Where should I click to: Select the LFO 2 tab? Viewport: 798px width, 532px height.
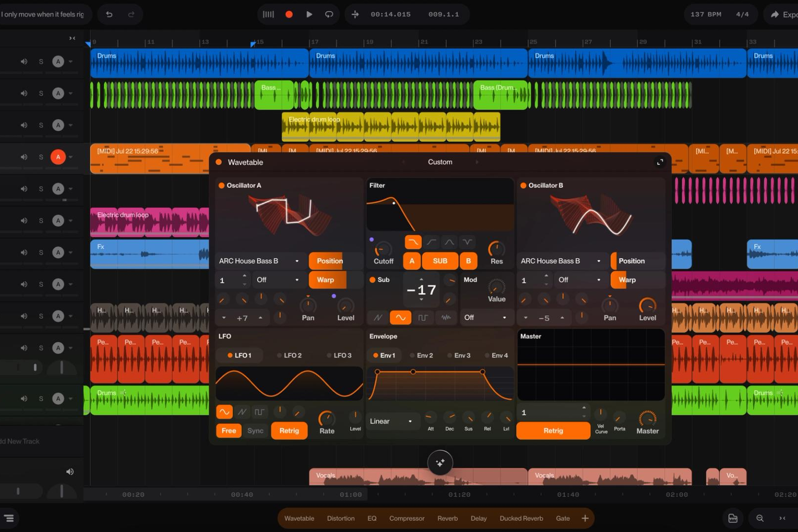(x=289, y=355)
